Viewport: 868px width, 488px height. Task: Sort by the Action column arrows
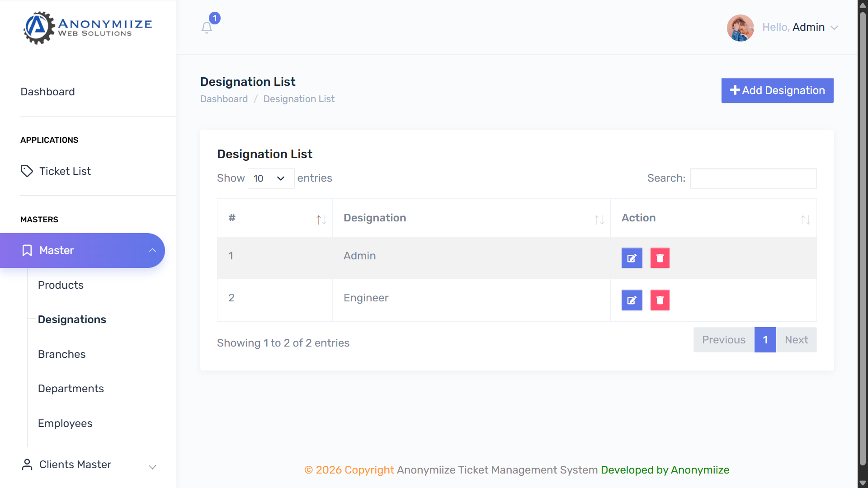click(805, 220)
